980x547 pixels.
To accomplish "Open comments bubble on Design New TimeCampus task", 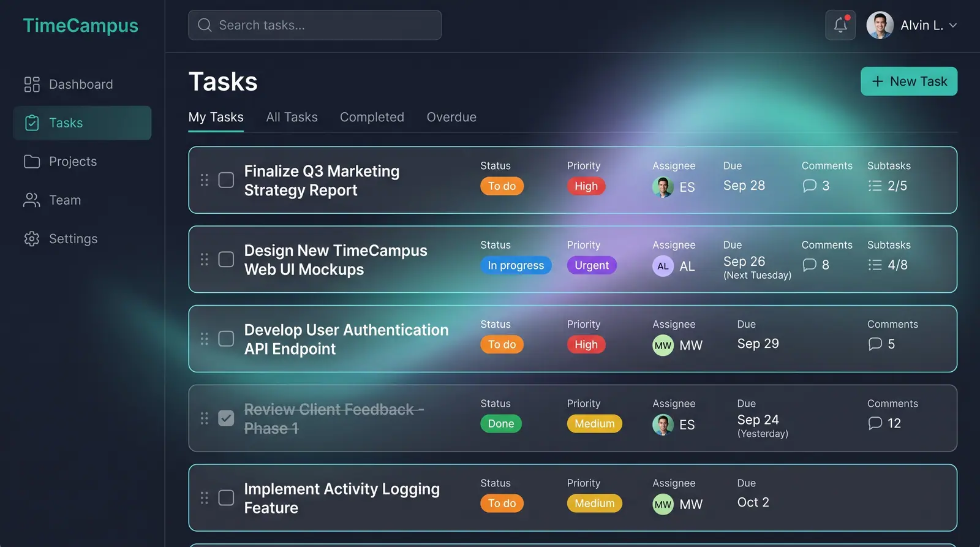I will [810, 265].
